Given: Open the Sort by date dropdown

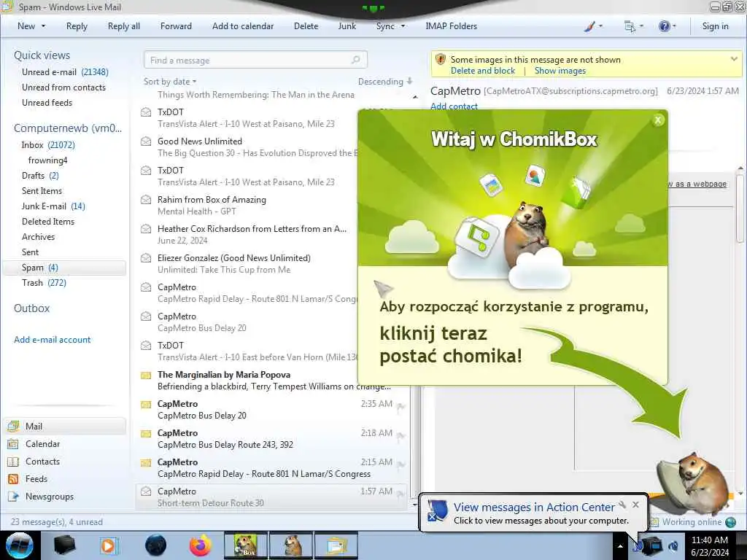Looking at the screenshot, I should pos(170,82).
